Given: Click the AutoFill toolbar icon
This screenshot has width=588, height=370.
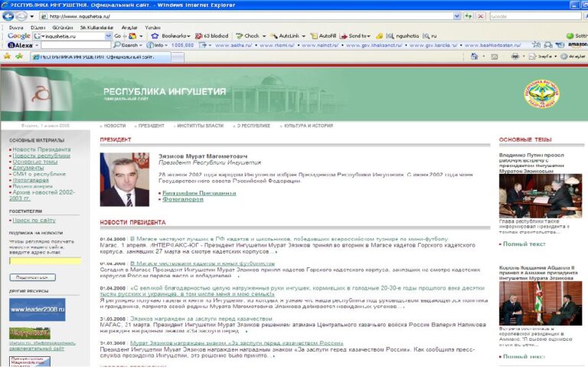Looking at the screenshot, I should pos(314,36).
